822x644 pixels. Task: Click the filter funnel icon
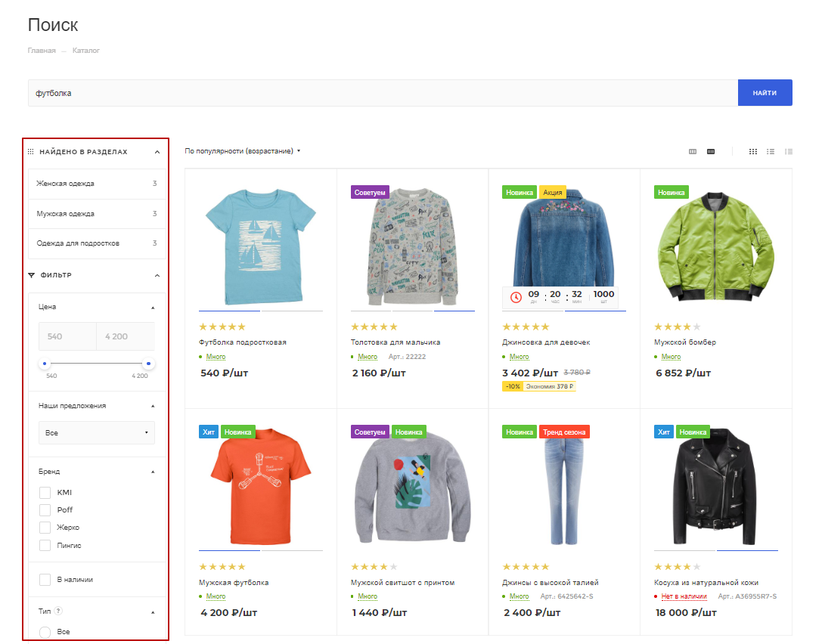(32, 275)
